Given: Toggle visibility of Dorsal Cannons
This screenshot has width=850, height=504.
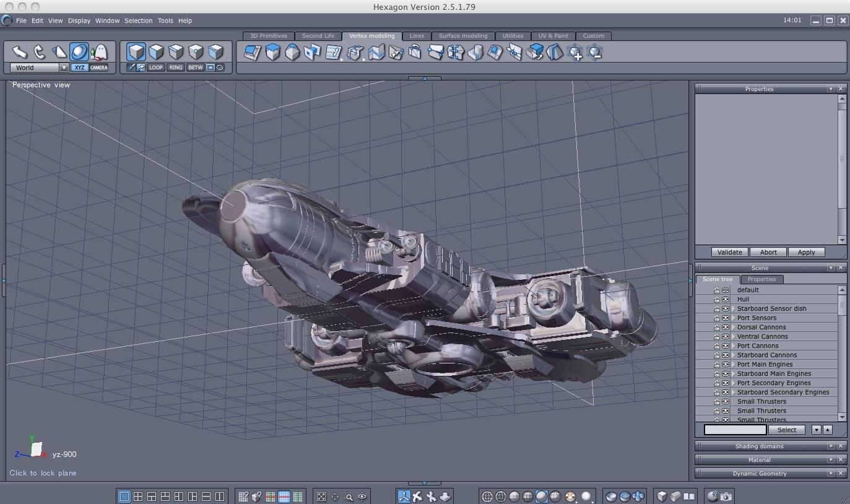Looking at the screenshot, I should pyautogui.click(x=726, y=327).
